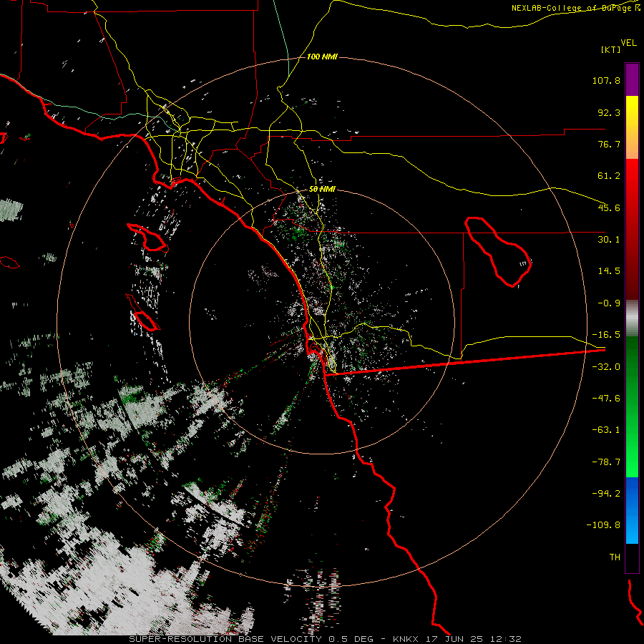Viewport: 644px width, 644px height.
Task: Click the VEL legend title
Action: tap(628, 43)
